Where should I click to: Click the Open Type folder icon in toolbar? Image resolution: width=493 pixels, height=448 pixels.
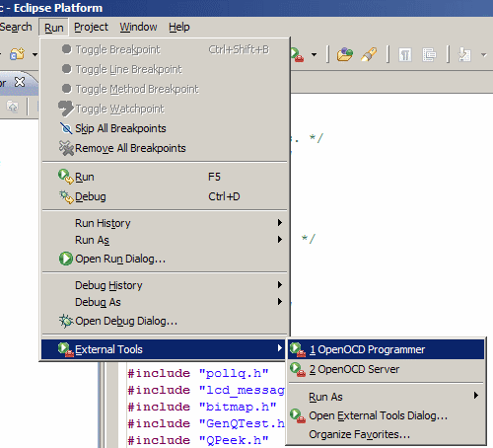(x=345, y=54)
